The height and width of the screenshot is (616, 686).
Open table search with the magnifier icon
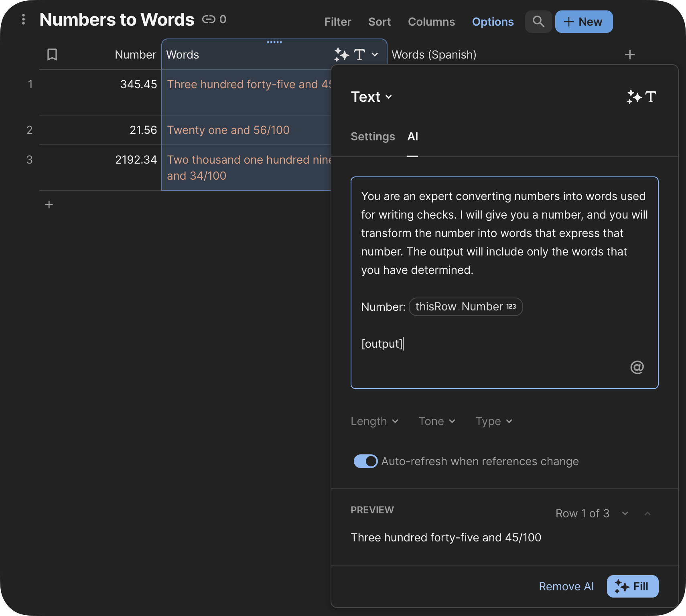[538, 22]
